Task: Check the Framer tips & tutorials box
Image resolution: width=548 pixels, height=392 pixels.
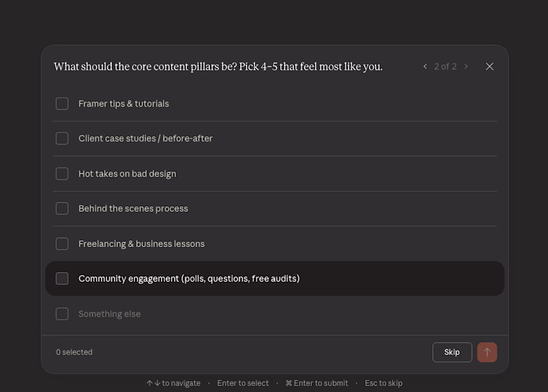Action: (x=62, y=103)
